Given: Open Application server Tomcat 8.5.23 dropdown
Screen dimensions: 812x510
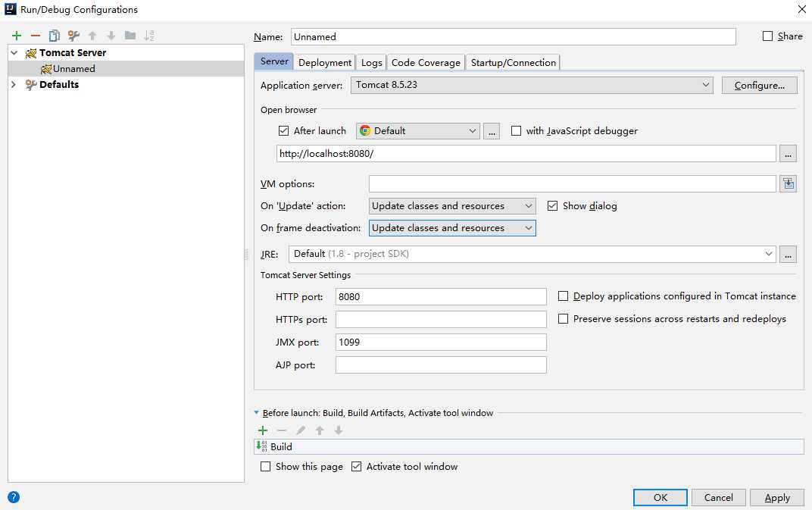Looking at the screenshot, I should coord(532,85).
